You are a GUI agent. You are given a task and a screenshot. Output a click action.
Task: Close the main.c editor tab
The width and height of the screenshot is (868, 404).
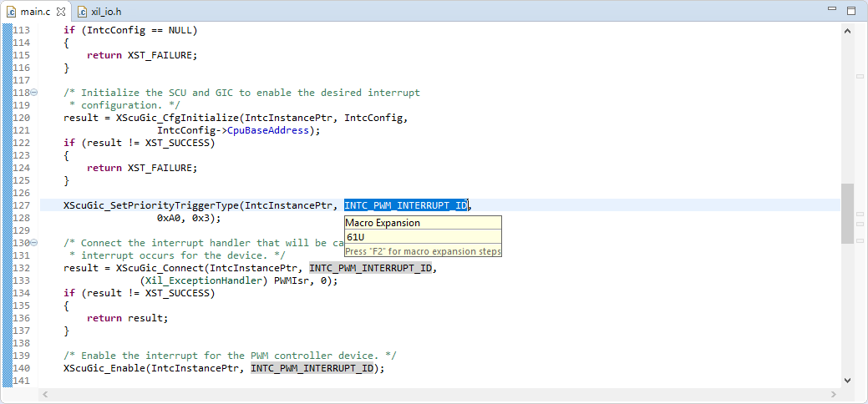(61, 11)
